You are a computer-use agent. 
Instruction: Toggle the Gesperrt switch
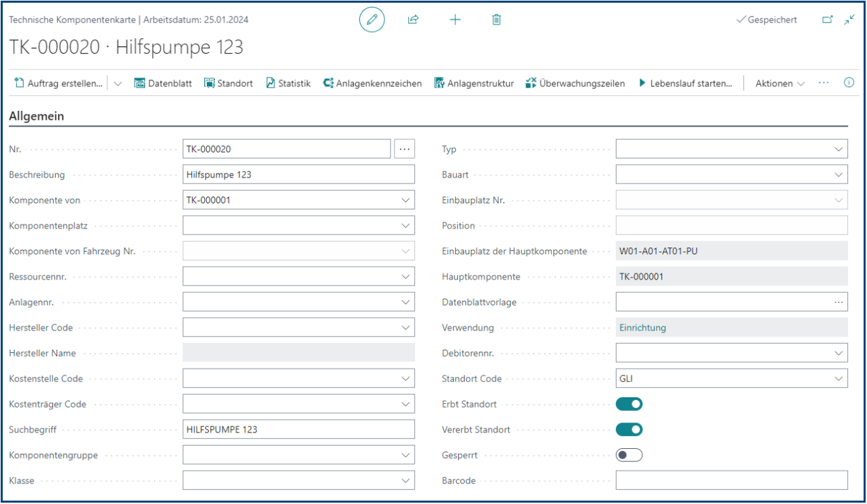(629, 455)
